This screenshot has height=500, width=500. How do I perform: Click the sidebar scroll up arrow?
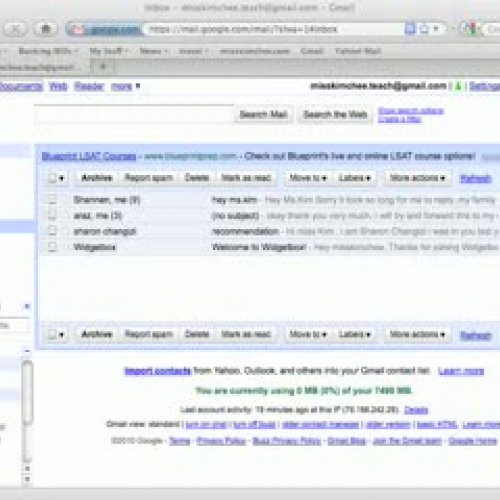pos(28,469)
